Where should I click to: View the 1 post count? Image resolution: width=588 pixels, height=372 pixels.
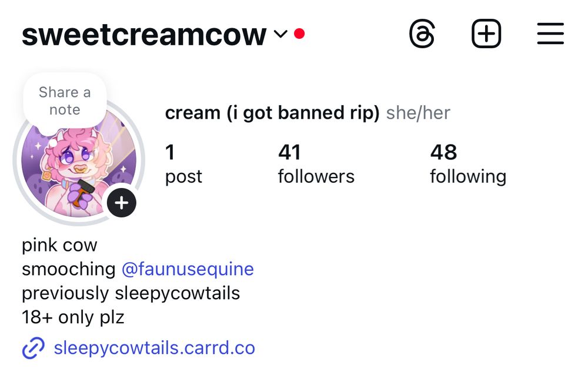183,164
